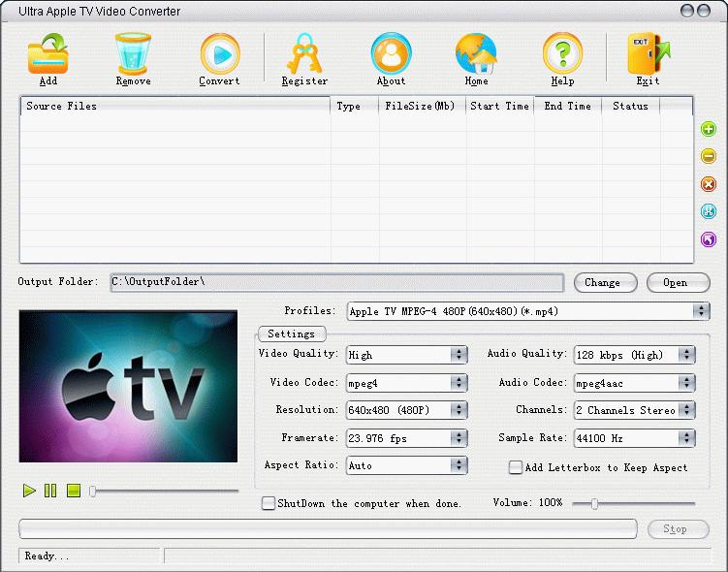Click the purple arrow side icon

point(708,239)
